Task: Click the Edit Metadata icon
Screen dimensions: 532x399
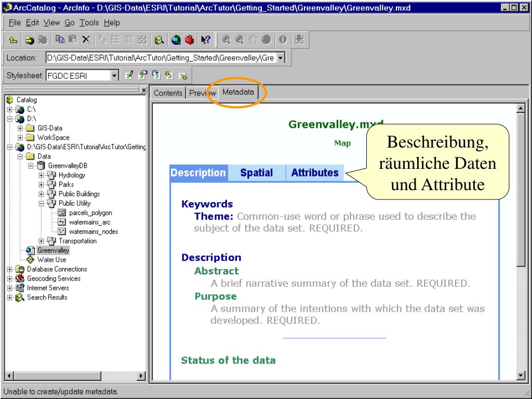Action: pos(129,75)
